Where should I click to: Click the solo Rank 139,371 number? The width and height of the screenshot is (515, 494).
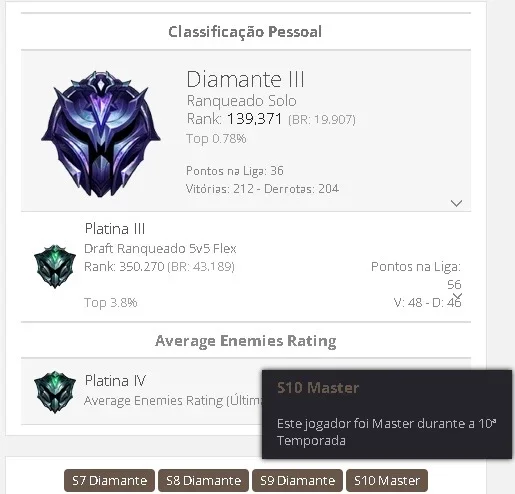pyautogui.click(x=255, y=119)
